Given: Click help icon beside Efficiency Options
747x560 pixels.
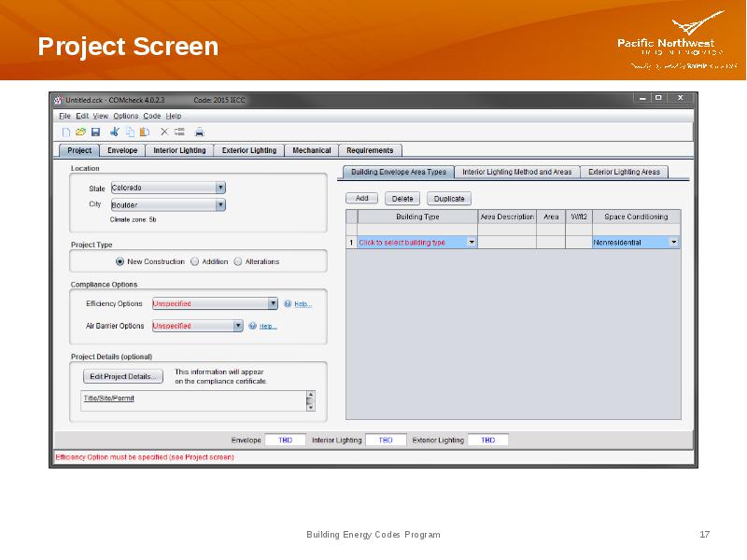Looking at the screenshot, I should [288, 304].
